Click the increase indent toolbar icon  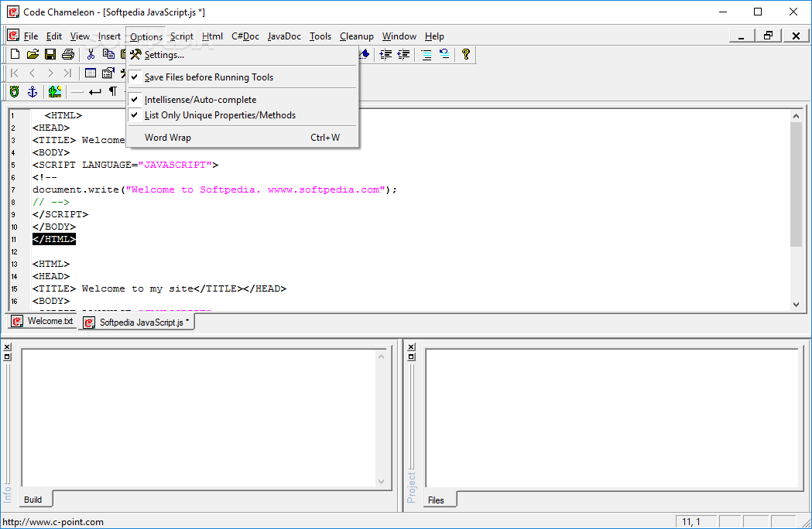(x=385, y=54)
